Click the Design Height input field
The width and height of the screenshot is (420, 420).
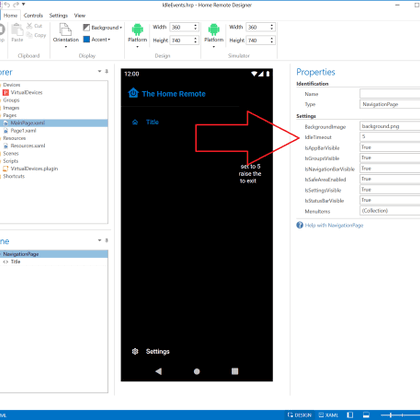tap(181, 40)
